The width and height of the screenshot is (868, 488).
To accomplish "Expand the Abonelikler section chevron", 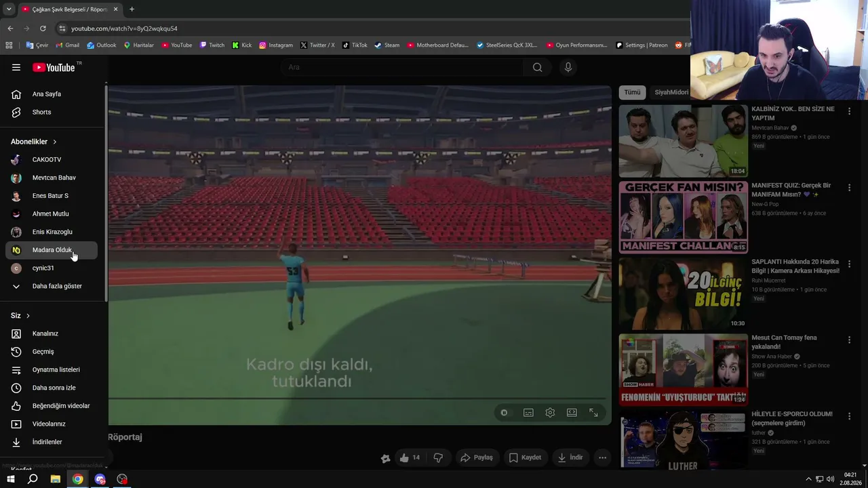I will tap(54, 142).
